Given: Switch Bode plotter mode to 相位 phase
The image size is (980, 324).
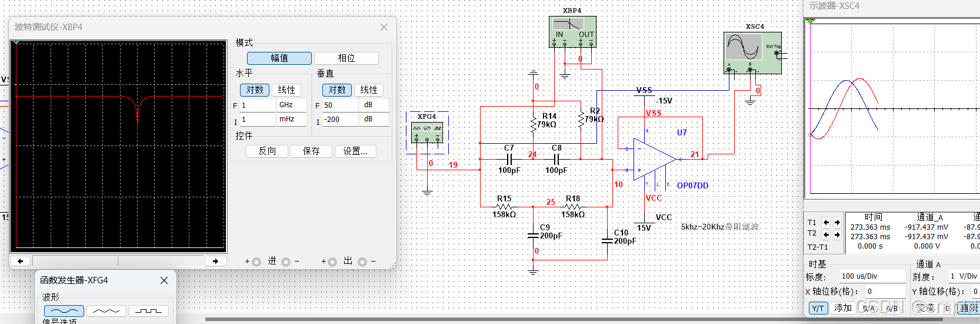Looking at the screenshot, I should point(346,58).
